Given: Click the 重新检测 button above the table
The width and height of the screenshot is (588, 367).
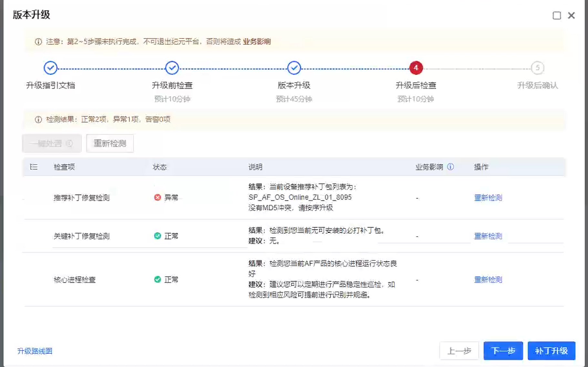Looking at the screenshot, I should coord(110,143).
